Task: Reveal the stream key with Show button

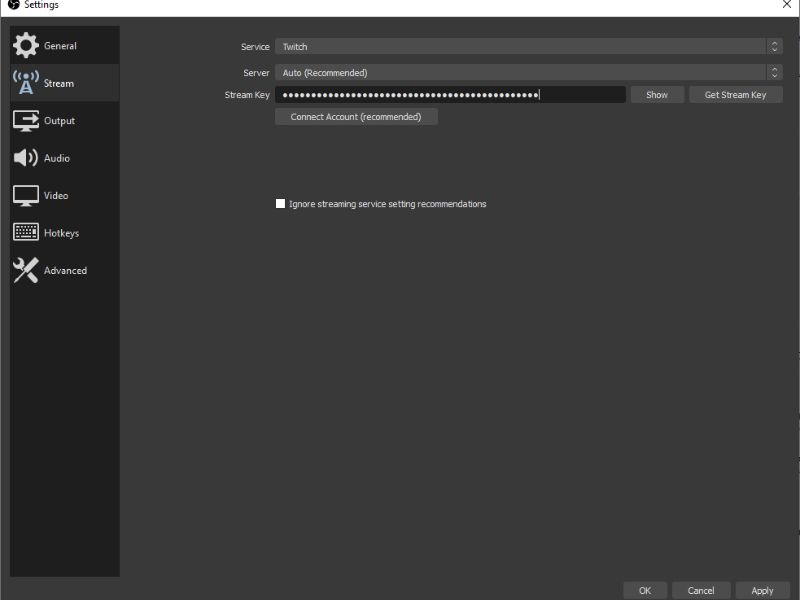Action: 657,95
